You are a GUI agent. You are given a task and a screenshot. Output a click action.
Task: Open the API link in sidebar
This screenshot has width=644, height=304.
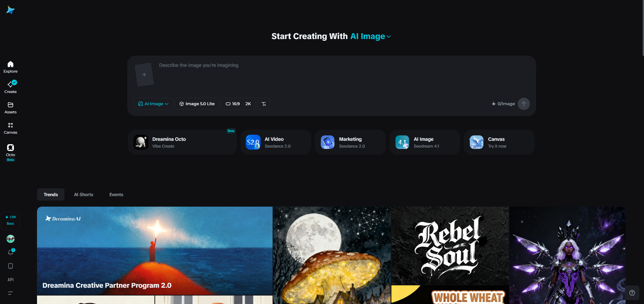point(11,280)
